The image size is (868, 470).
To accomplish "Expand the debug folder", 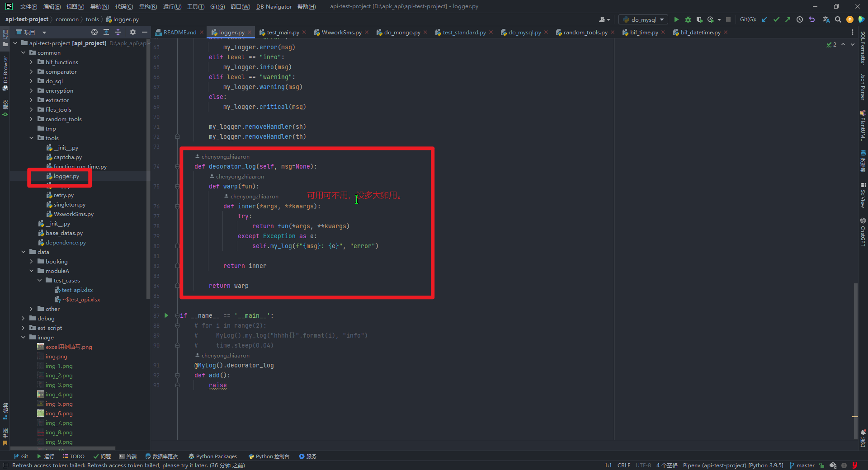I will coord(23,318).
